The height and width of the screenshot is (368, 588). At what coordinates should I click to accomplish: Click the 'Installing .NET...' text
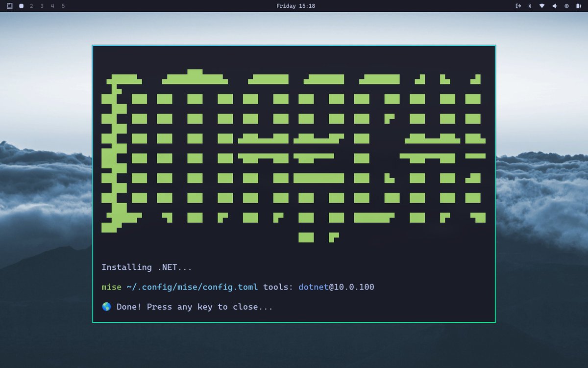[x=147, y=267]
